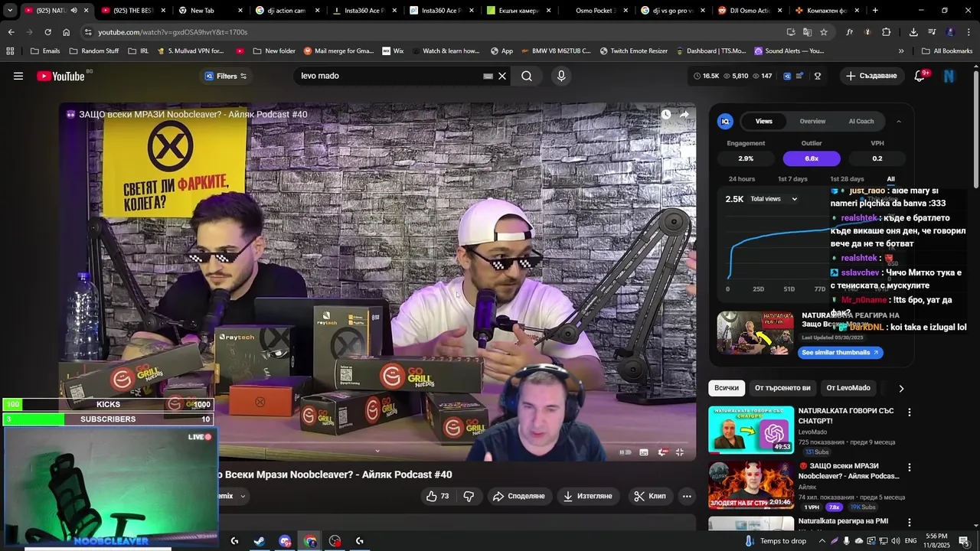980x551 pixels.
Task: Open the translate page icon in the address bar
Action: (x=807, y=32)
